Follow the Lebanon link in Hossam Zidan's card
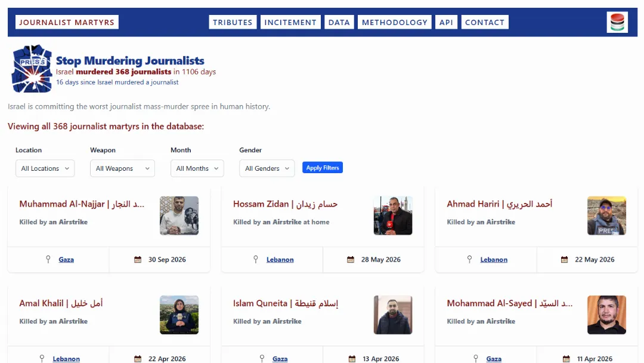The image size is (644, 363). coord(280,259)
